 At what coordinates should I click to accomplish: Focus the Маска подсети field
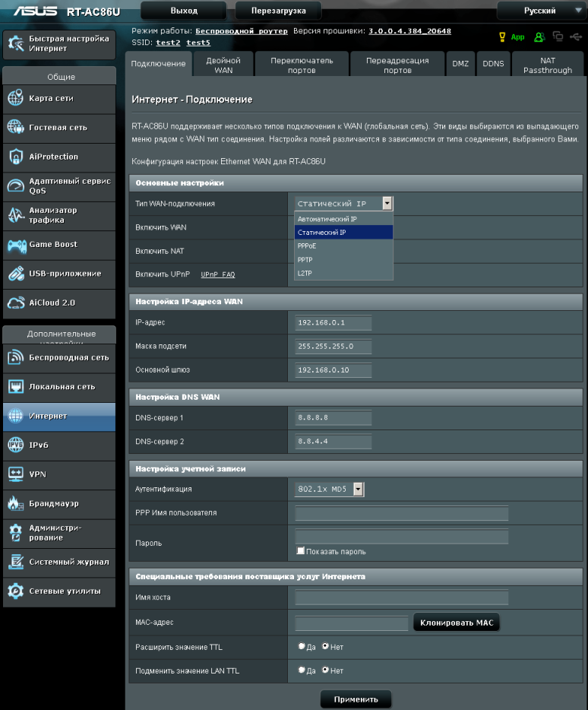point(334,347)
